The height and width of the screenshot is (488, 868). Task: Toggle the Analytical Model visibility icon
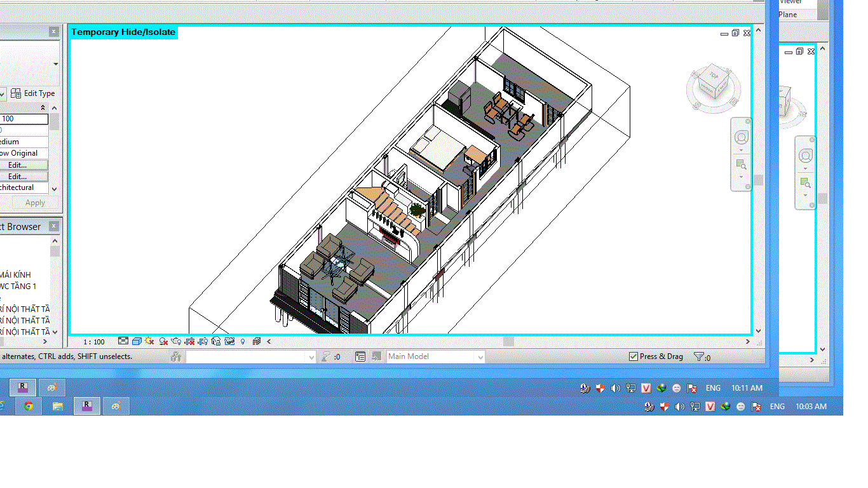257,341
